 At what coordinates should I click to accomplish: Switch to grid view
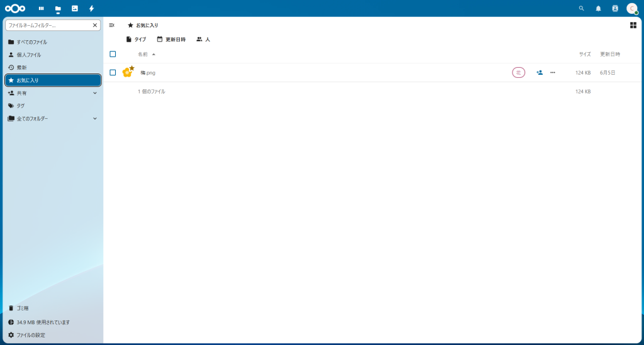[x=633, y=25]
